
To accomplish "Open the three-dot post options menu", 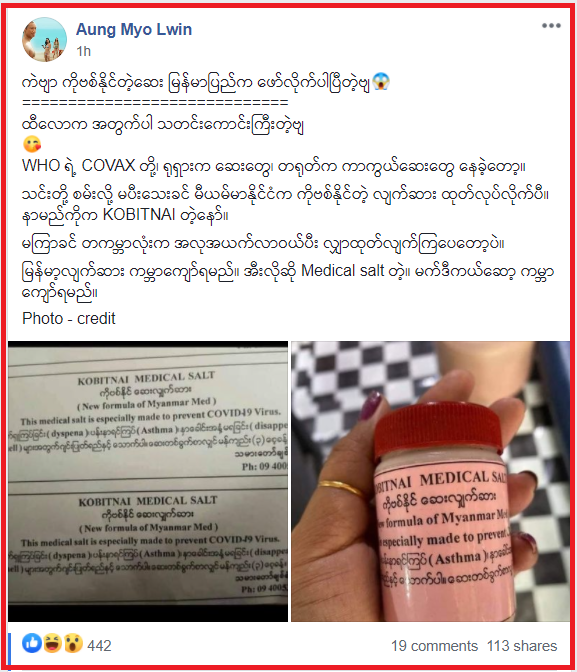I will click(551, 26).
